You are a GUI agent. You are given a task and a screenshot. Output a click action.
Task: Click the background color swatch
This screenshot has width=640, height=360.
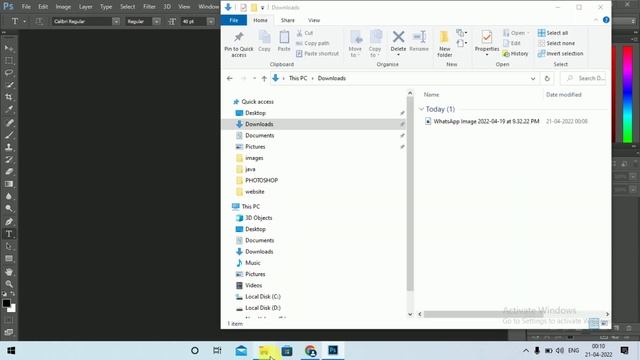(13, 309)
